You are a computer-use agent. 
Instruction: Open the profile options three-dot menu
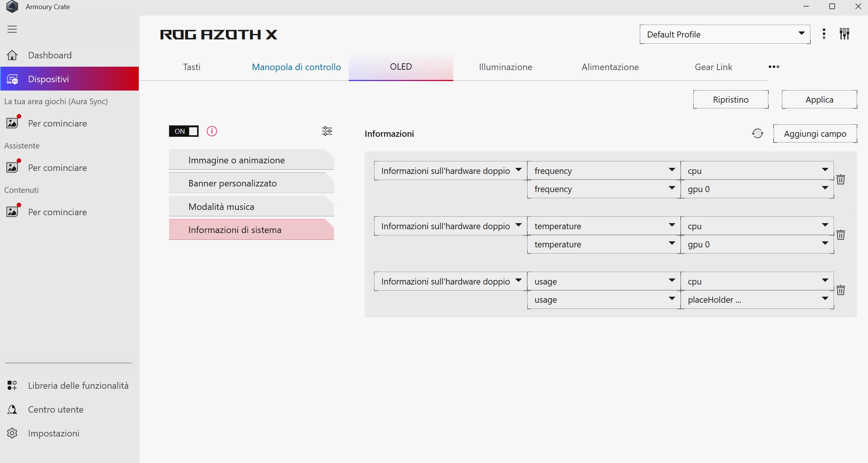[x=824, y=34]
